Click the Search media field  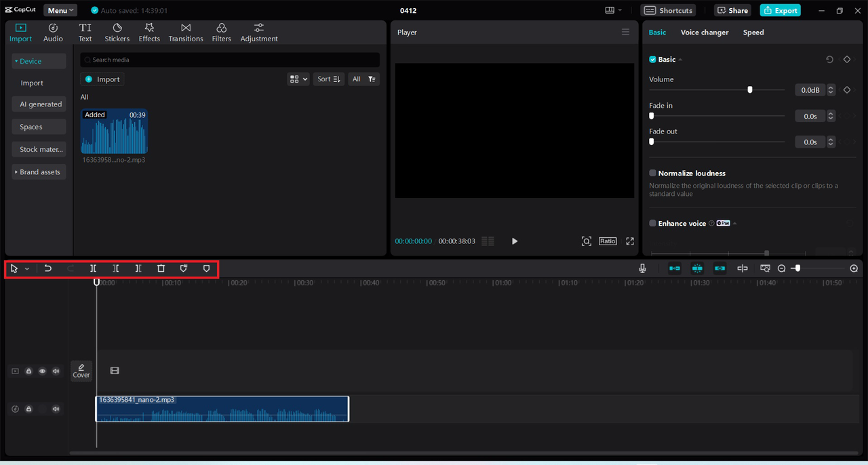point(230,60)
